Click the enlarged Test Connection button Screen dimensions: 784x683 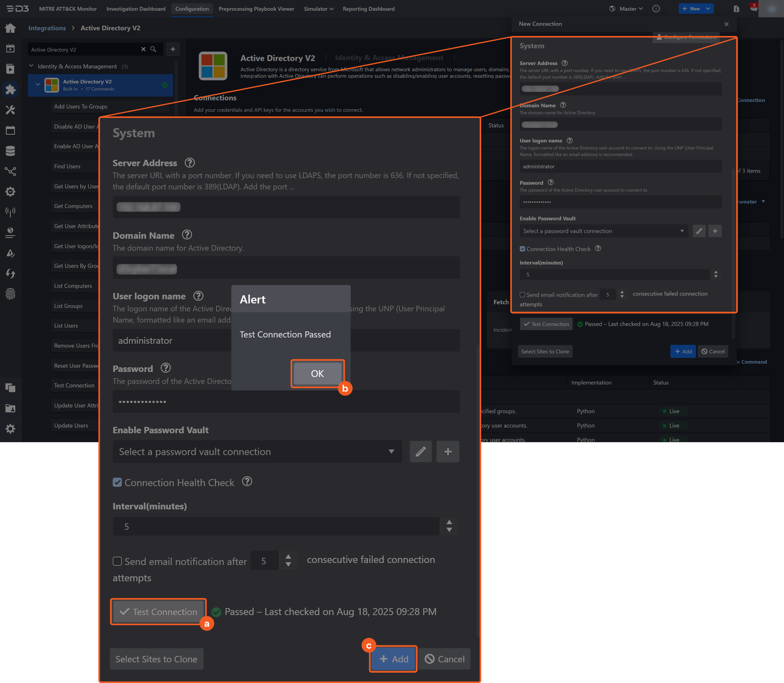point(158,611)
